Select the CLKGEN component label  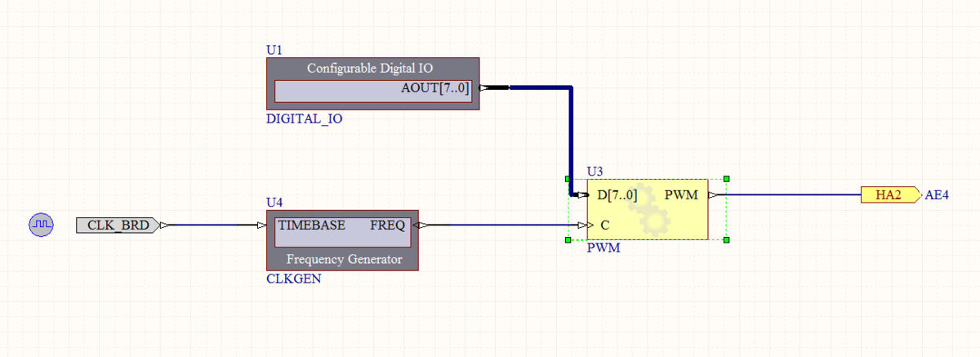[x=293, y=279]
